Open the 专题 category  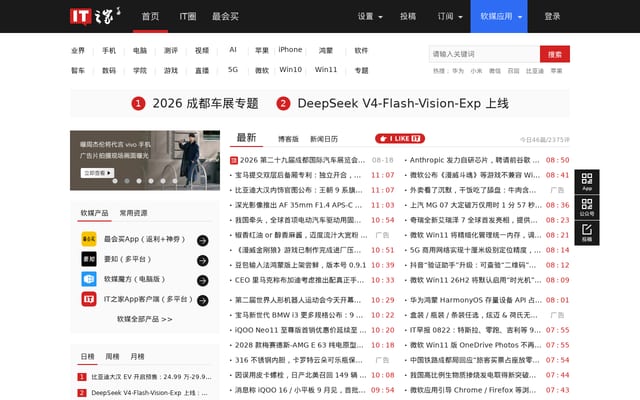click(361, 71)
